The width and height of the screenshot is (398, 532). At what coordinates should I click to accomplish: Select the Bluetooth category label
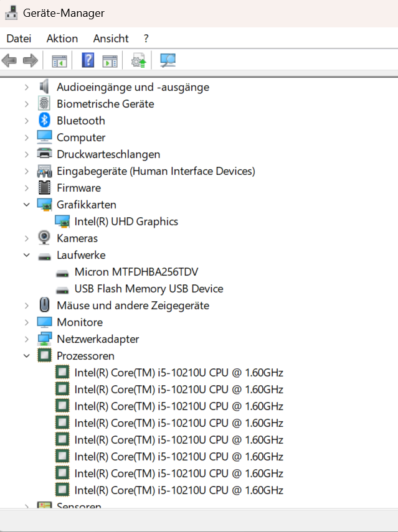point(81,121)
